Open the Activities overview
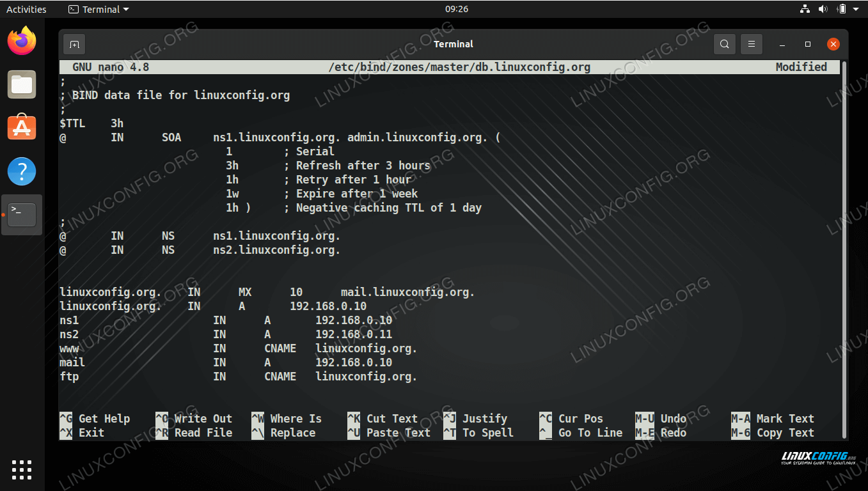The height and width of the screenshot is (491, 868). pos(26,9)
